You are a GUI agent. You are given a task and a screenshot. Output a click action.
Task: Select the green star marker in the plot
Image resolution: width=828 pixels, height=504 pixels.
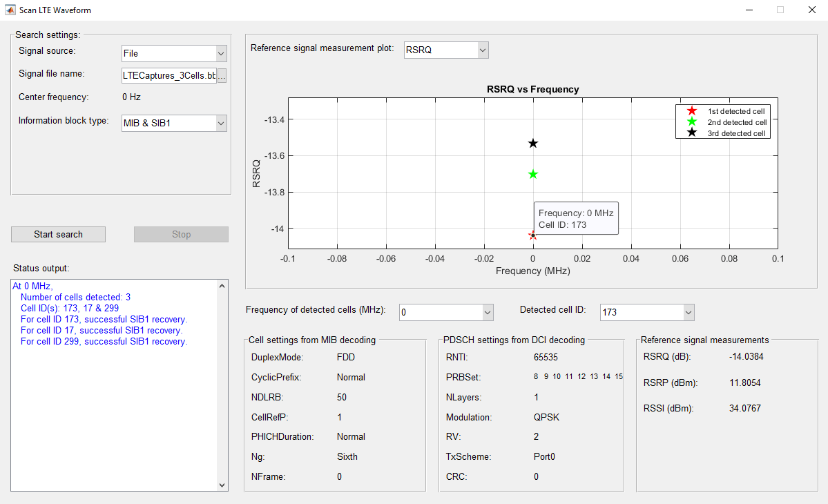pyautogui.click(x=533, y=174)
